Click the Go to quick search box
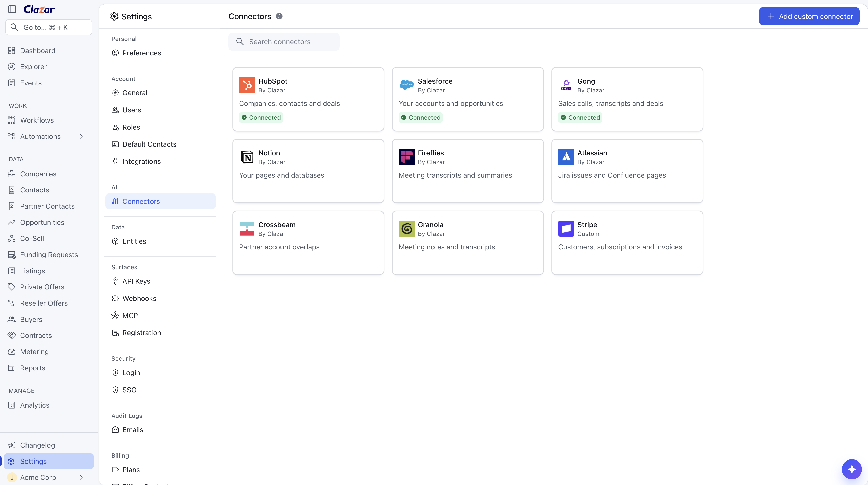 click(x=48, y=27)
